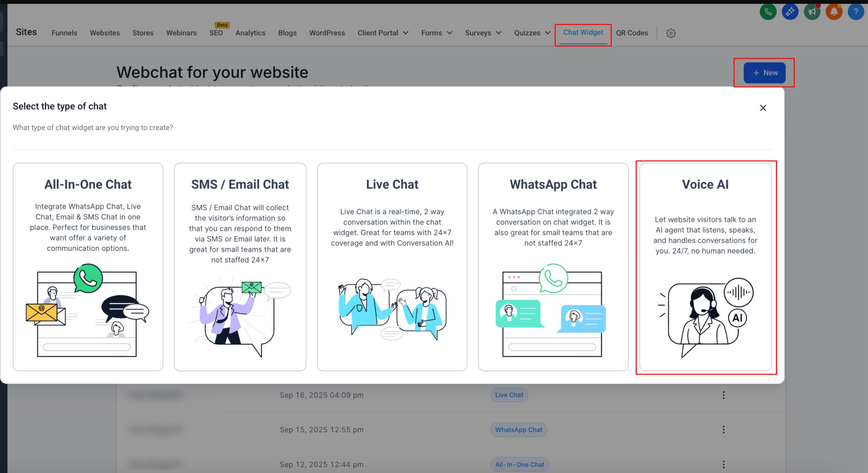Open actions menu for Sep 15 row
Image resolution: width=868 pixels, height=473 pixels.
[723, 430]
